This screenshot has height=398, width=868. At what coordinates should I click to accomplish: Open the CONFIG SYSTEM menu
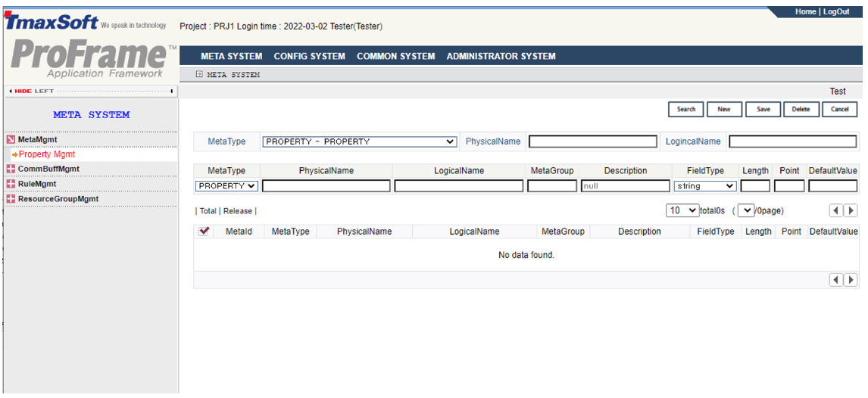click(x=309, y=56)
